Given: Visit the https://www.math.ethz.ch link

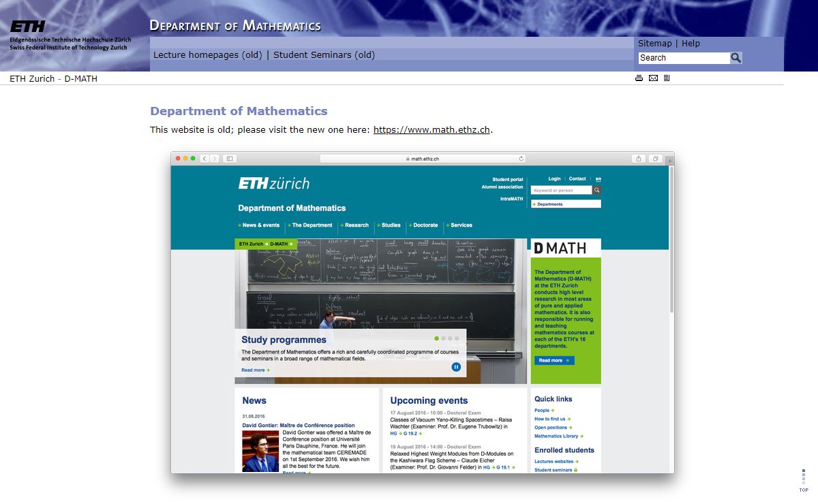Looking at the screenshot, I should tap(431, 130).
